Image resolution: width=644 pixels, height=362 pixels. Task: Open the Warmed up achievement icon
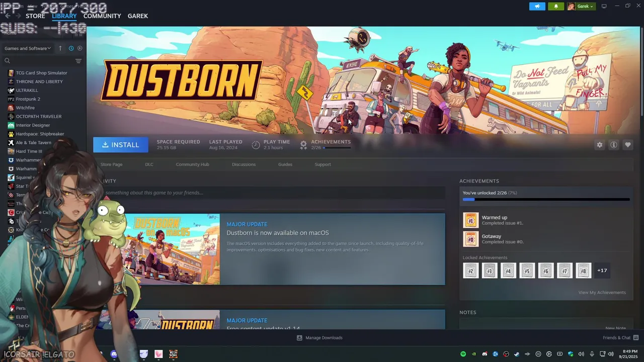click(470, 220)
